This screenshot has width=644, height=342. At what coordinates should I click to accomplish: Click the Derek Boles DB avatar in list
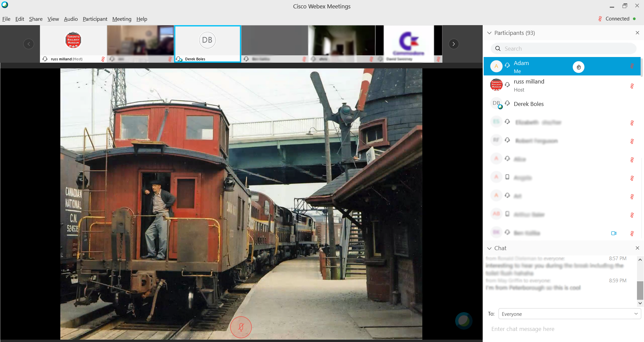click(x=496, y=104)
